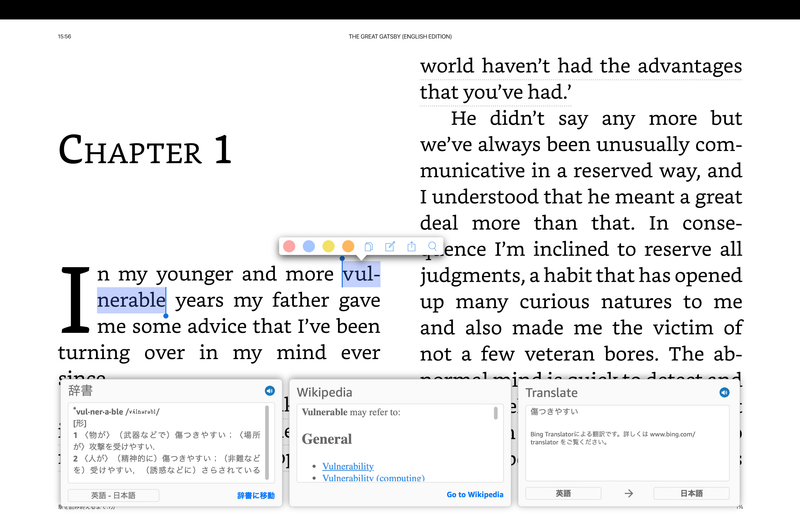Click the selection start handle before 'vul-'
Image resolution: width=800 pixels, height=520 pixels.
(342, 258)
